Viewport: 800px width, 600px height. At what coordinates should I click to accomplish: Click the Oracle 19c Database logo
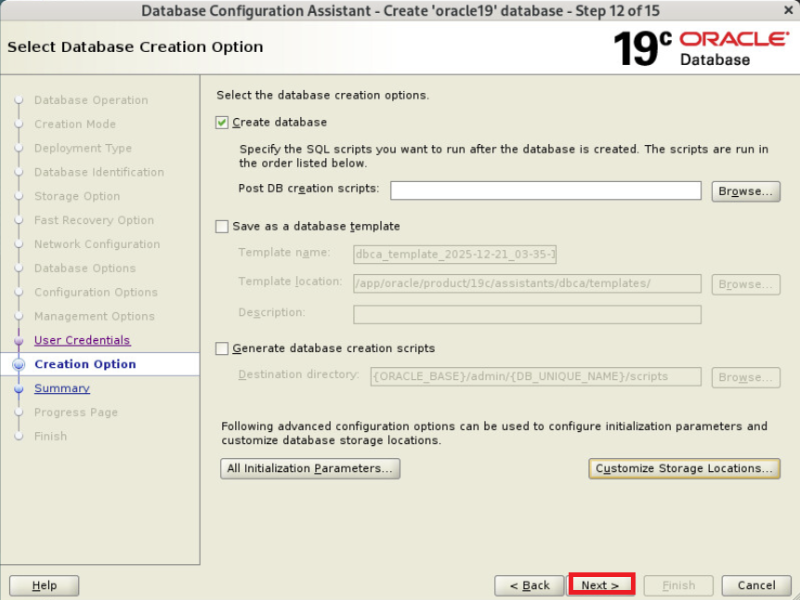click(x=702, y=48)
